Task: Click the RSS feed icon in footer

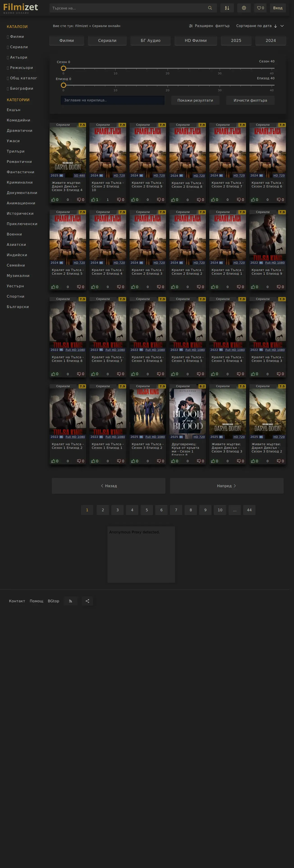Action: click(x=70, y=601)
